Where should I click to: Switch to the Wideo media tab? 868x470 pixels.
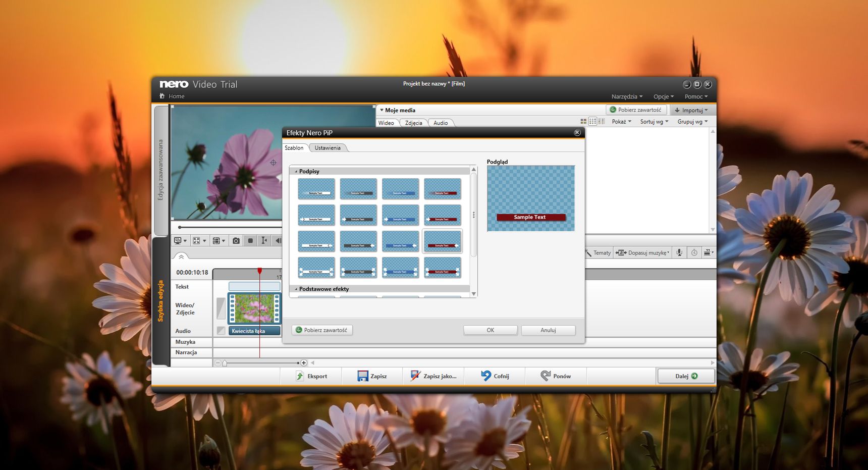tap(386, 123)
